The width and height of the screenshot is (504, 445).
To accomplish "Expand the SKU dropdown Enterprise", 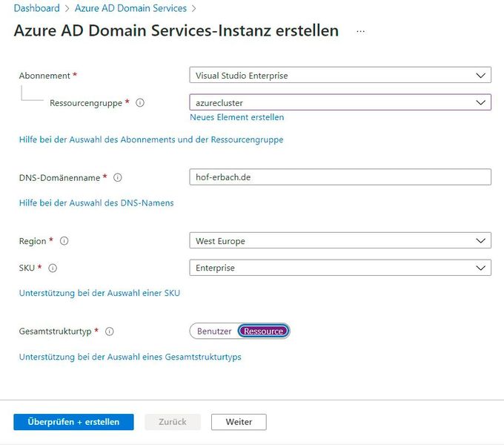I will [340, 268].
